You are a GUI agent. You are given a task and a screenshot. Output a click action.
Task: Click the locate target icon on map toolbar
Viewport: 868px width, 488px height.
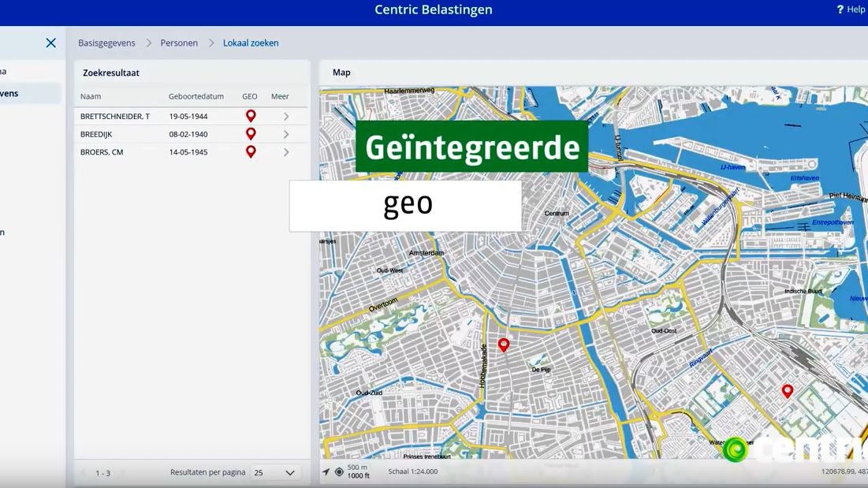coord(339,471)
